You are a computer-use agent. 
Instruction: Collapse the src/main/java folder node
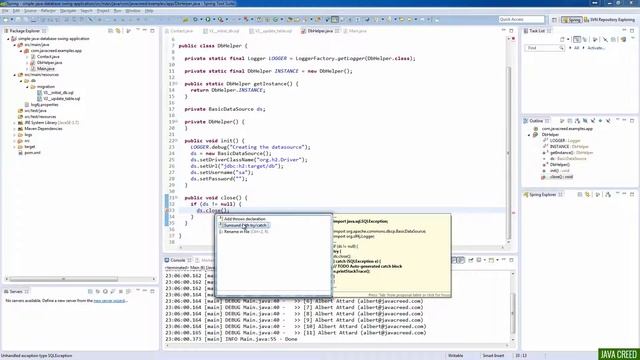[15, 45]
